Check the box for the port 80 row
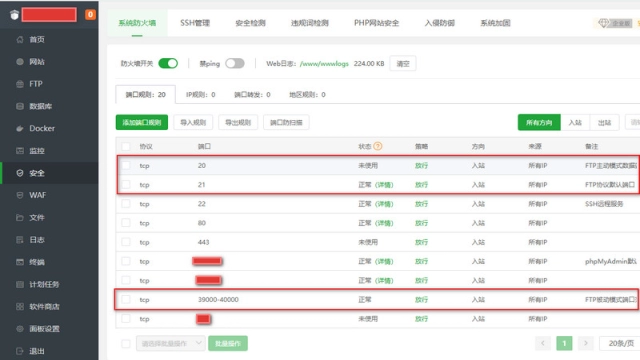This screenshot has width=640, height=360. (126, 223)
